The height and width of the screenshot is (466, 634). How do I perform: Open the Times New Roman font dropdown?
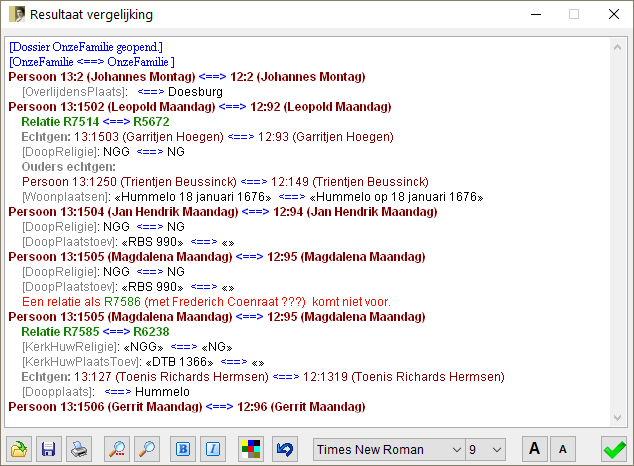(389, 449)
